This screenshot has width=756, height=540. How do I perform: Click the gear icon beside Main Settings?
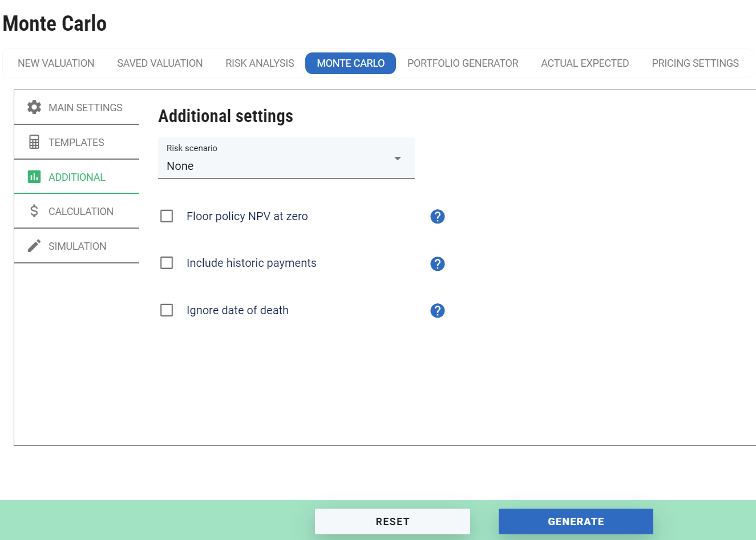(34, 107)
